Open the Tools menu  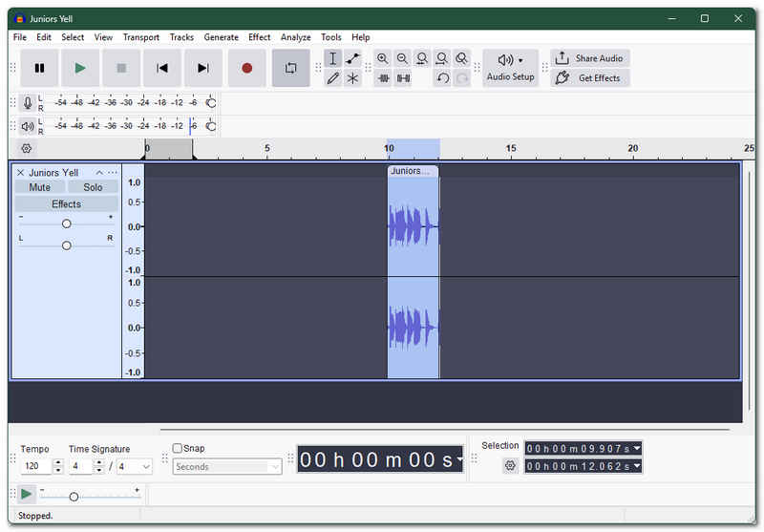click(331, 37)
